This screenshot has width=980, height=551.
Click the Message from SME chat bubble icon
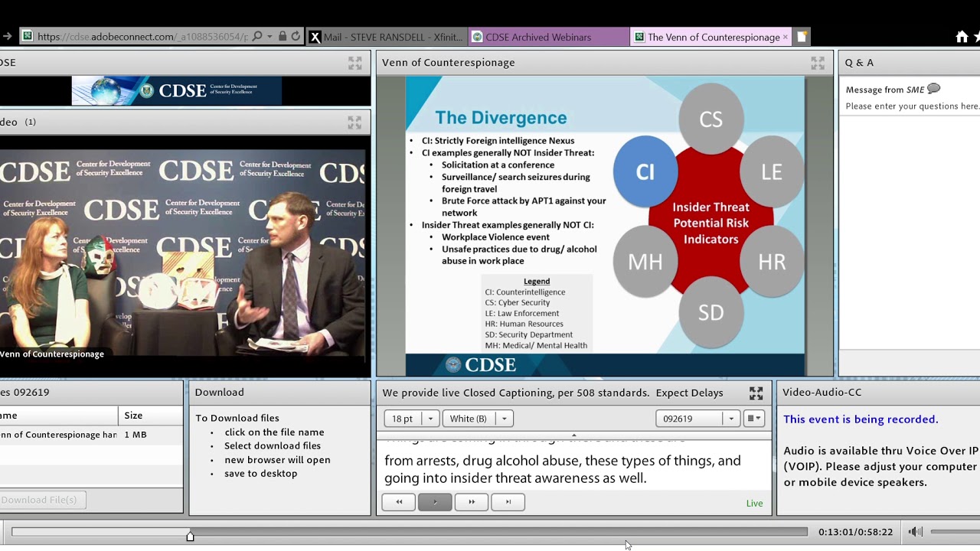[933, 89]
